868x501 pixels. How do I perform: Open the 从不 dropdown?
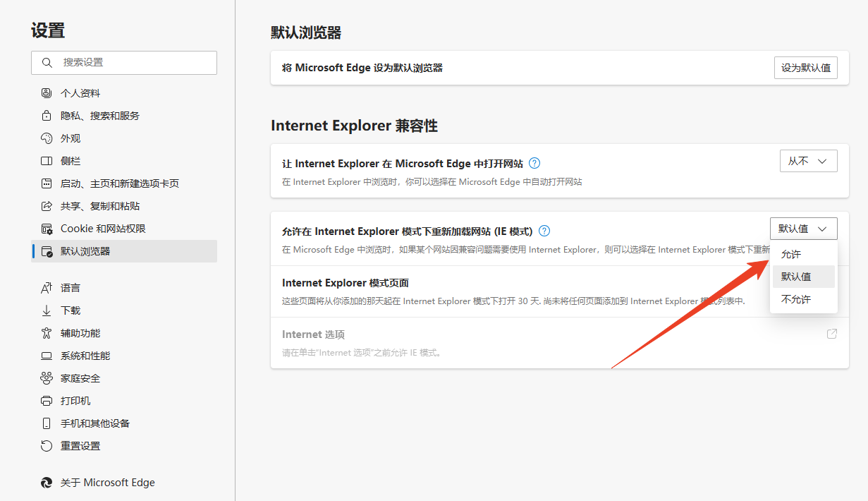(x=808, y=161)
